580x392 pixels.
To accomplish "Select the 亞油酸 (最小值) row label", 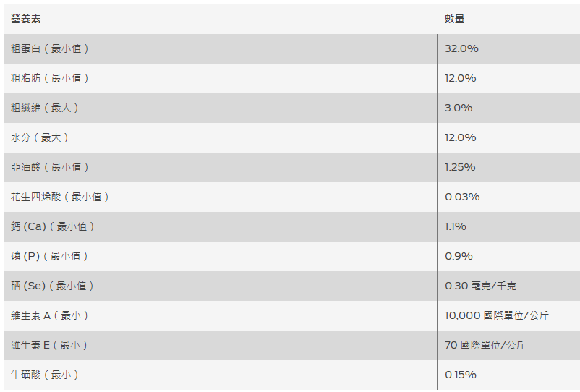I will click(50, 167).
